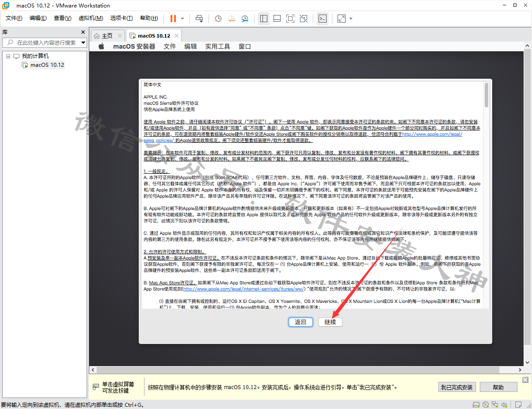Click the Unity mode icon

pyautogui.click(x=304, y=19)
